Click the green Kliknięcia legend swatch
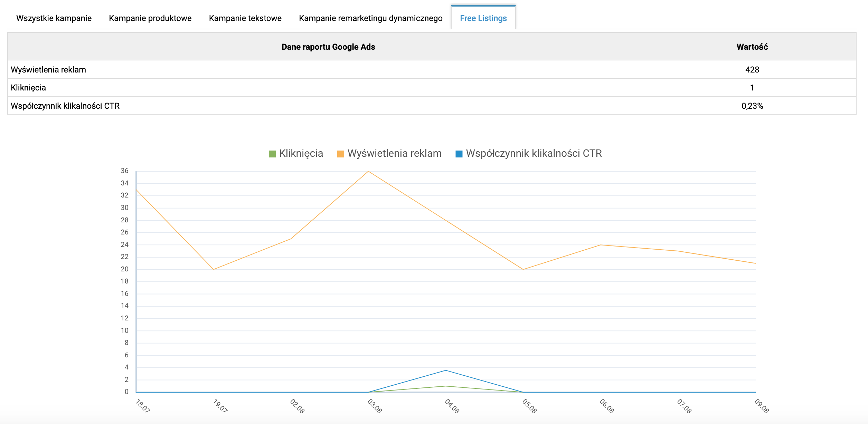This screenshot has height=424, width=868. click(272, 154)
